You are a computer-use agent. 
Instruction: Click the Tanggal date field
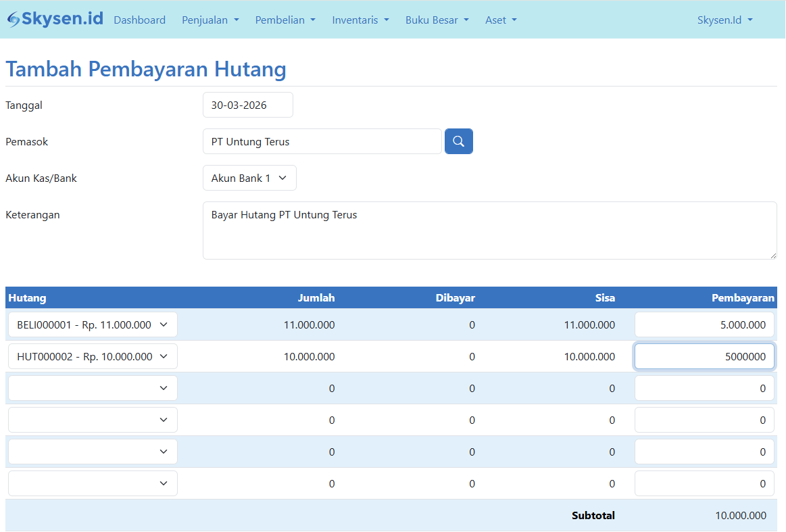(x=247, y=105)
